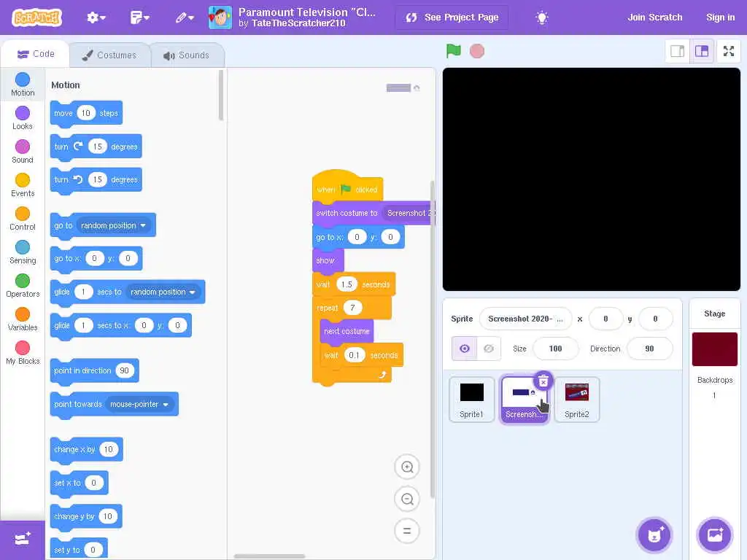Enter full screen stage mode
747x560 pixels.
click(729, 51)
